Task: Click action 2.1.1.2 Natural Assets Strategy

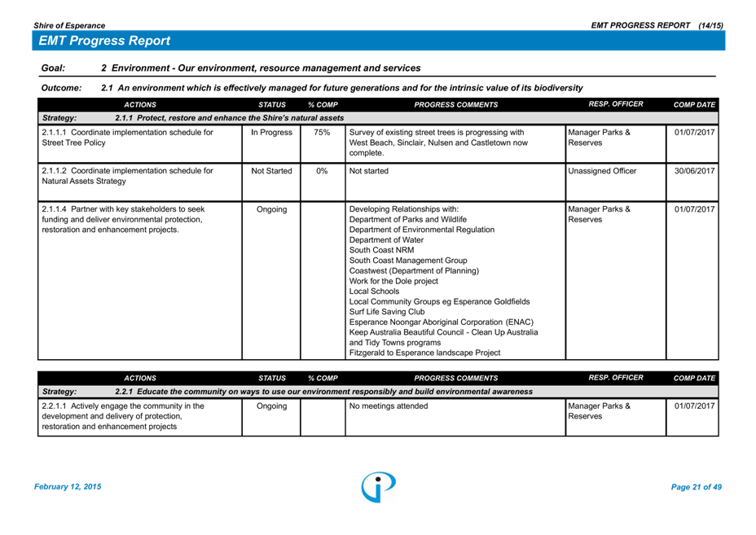Action: point(127,177)
